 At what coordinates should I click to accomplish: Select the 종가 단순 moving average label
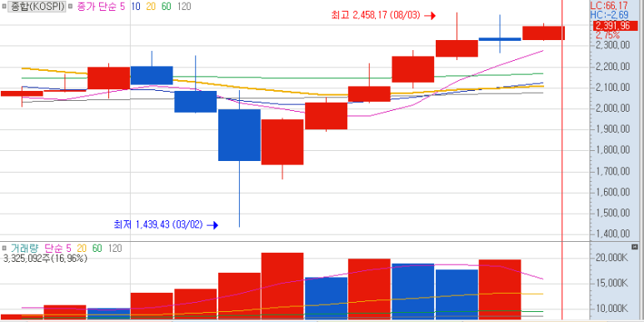(97, 7)
